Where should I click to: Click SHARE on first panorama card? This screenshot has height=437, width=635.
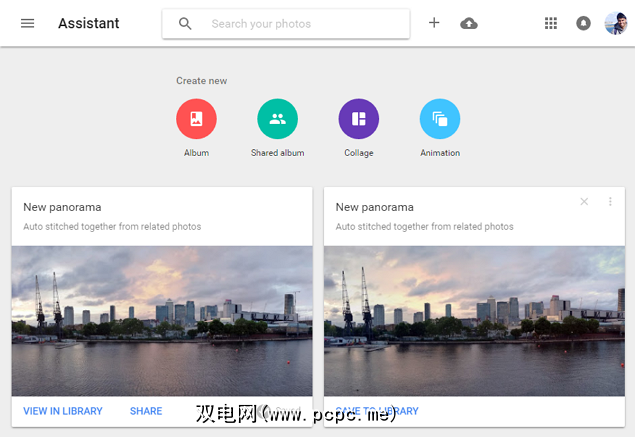tap(146, 411)
